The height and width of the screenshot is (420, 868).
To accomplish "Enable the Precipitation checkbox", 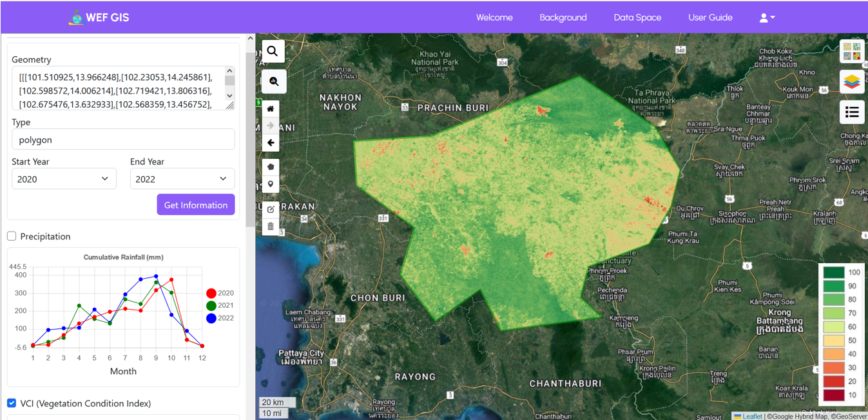I will point(12,236).
